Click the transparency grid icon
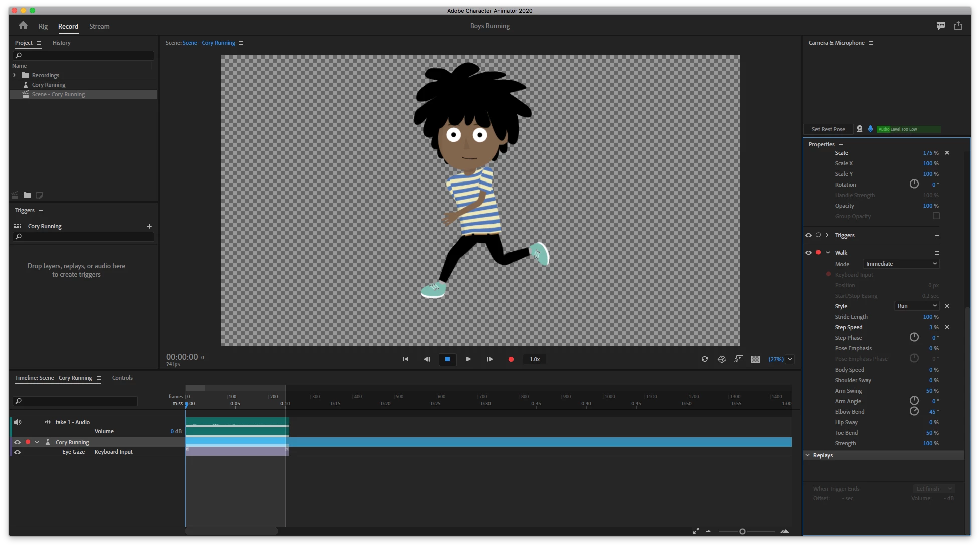Image resolution: width=980 pixels, height=547 pixels. [755, 359]
